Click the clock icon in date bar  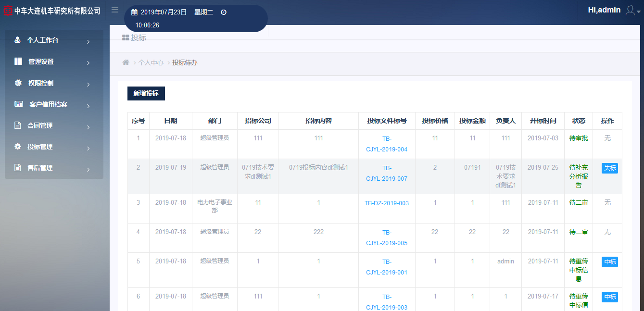pyautogui.click(x=224, y=12)
